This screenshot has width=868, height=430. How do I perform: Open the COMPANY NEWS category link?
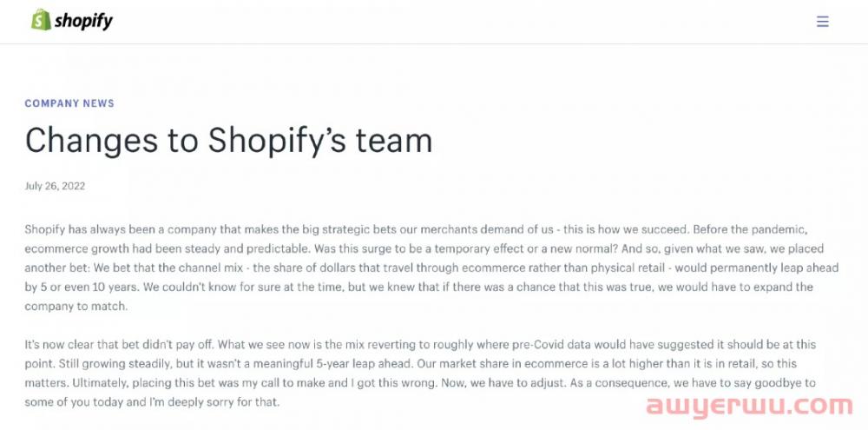pyautogui.click(x=69, y=103)
